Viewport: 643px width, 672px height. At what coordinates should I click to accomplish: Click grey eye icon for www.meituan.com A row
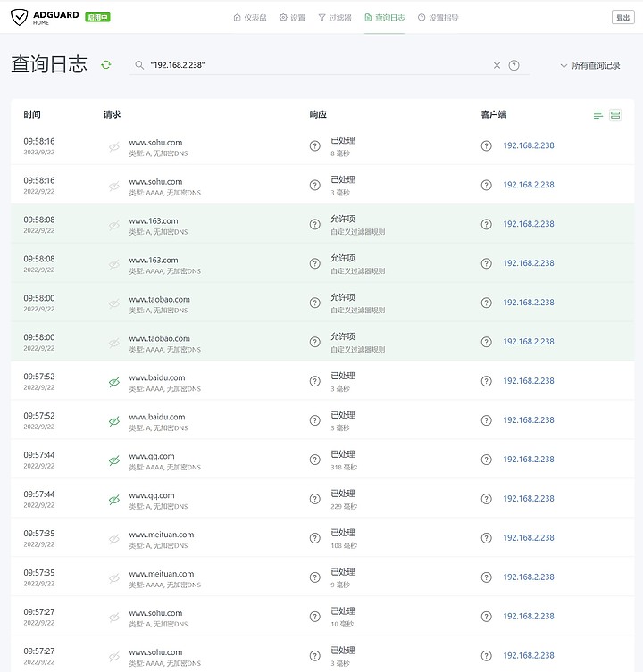coord(114,539)
